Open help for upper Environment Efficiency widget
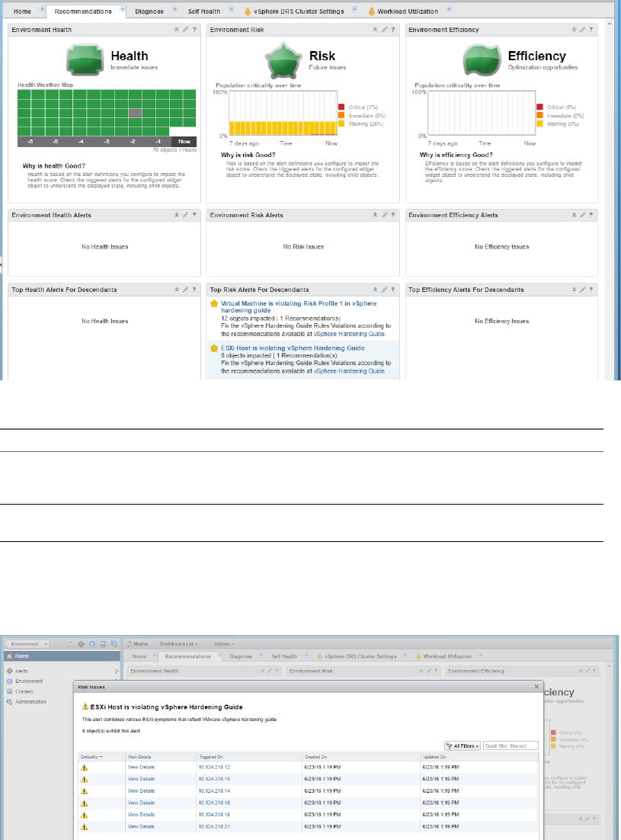Screen dimensions: 621x840 point(591,30)
